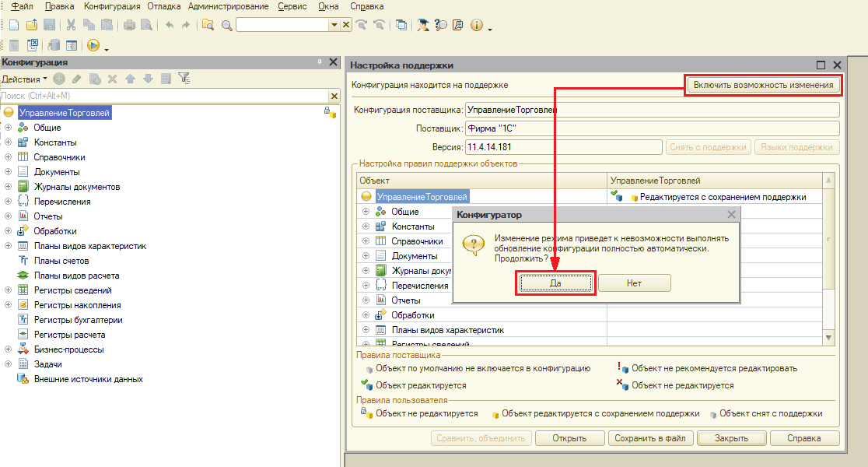Click the Redo arrow icon
Screen dimensions: 868x467
(186, 25)
